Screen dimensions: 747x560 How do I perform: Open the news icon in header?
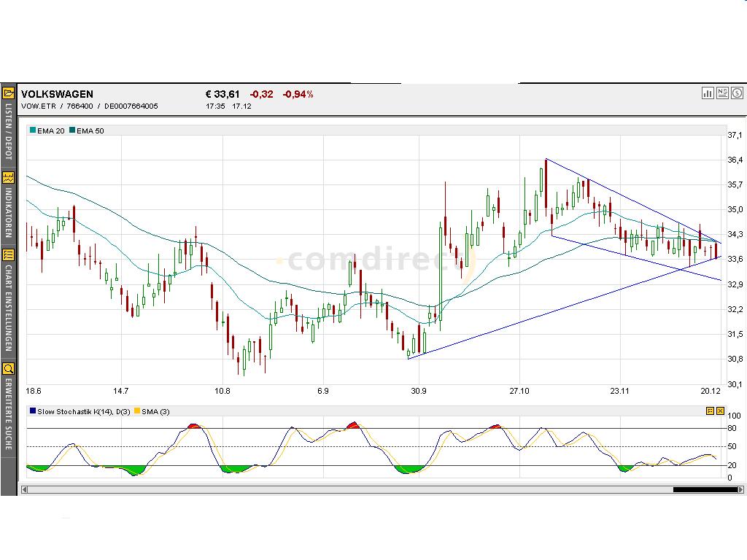(x=722, y=93)
